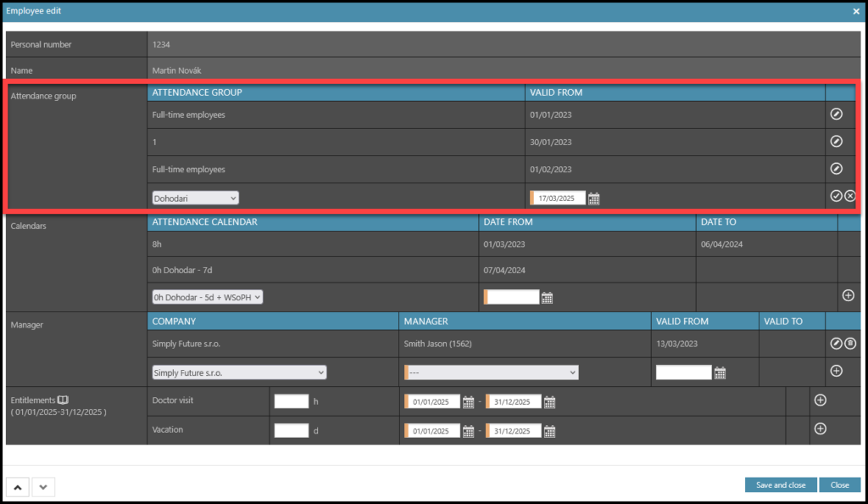Screen dimensions: 868x504
Task: Click Save and close button
Action: 781,484
